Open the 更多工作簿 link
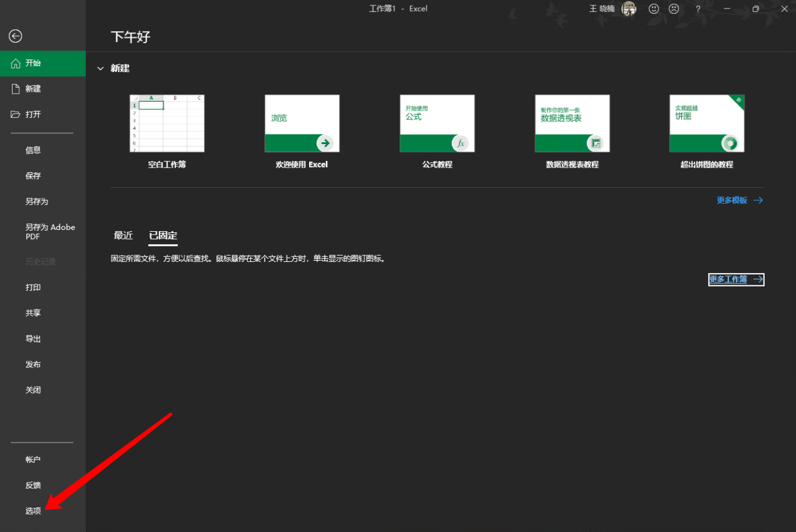 coord(736,280)
